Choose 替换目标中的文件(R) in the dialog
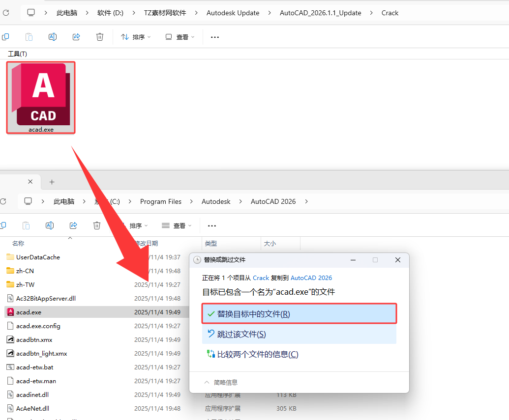 299,313
